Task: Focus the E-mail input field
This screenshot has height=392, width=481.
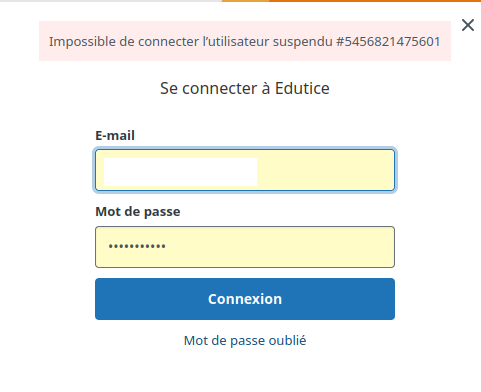Action: (x=245, y=170)
